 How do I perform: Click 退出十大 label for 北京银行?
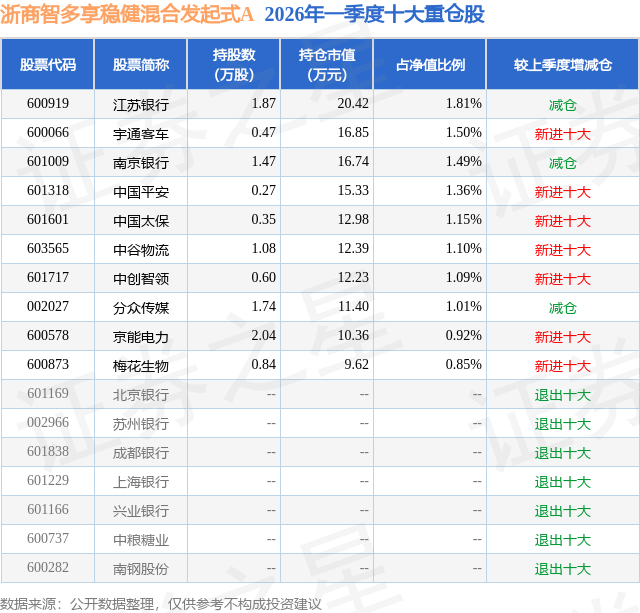pos(562,395)
